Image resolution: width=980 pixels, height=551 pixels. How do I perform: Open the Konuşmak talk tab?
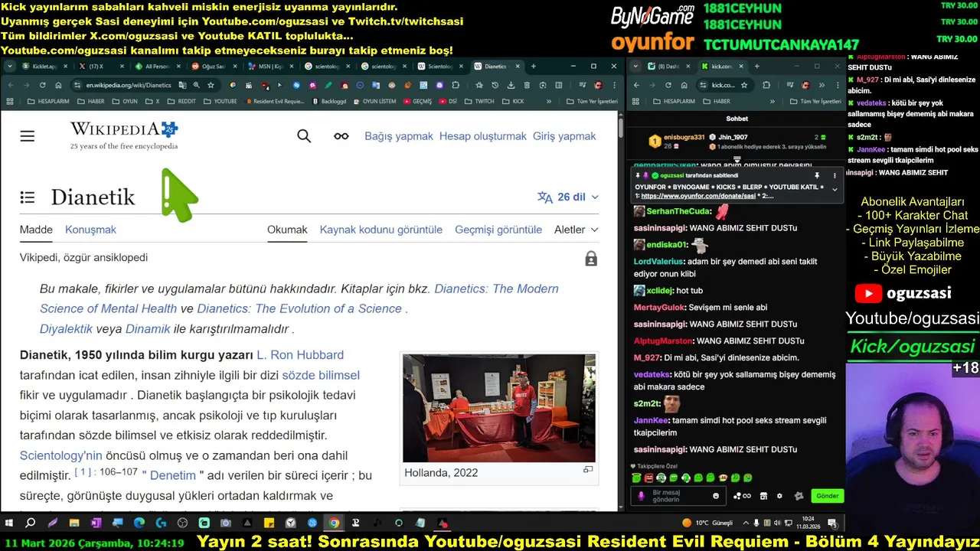[x=90, y=230]
